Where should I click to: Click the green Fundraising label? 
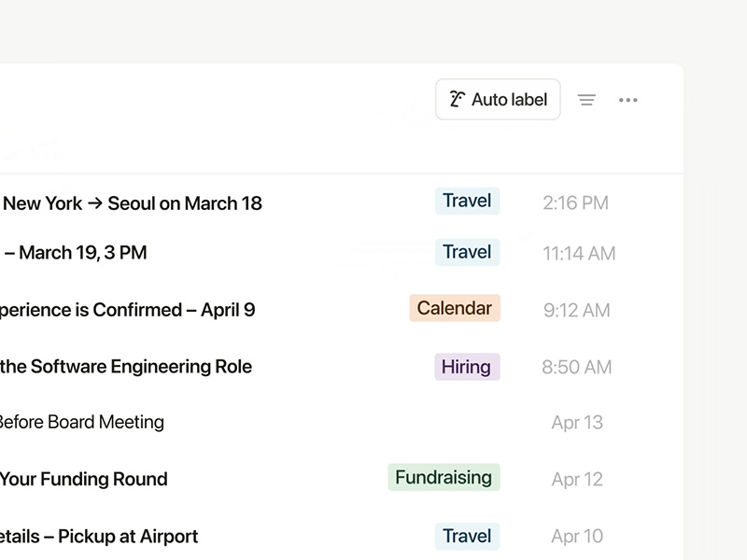click(x=444, y=478)
